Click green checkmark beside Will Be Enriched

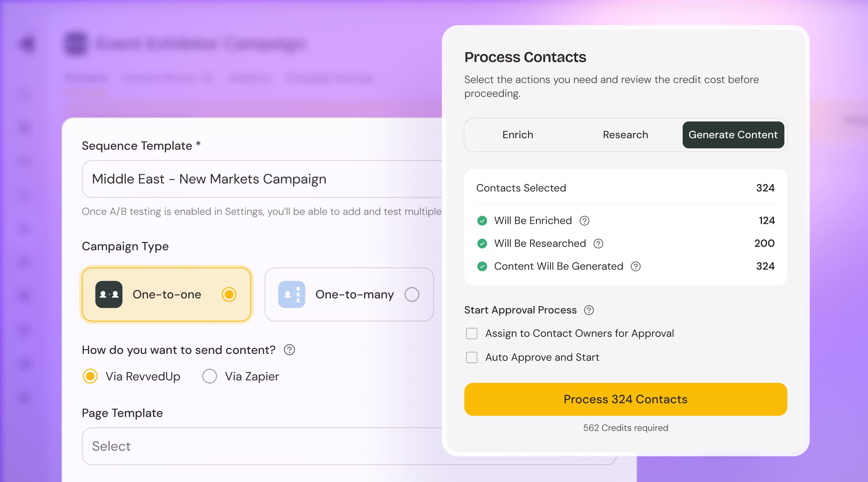482,221
